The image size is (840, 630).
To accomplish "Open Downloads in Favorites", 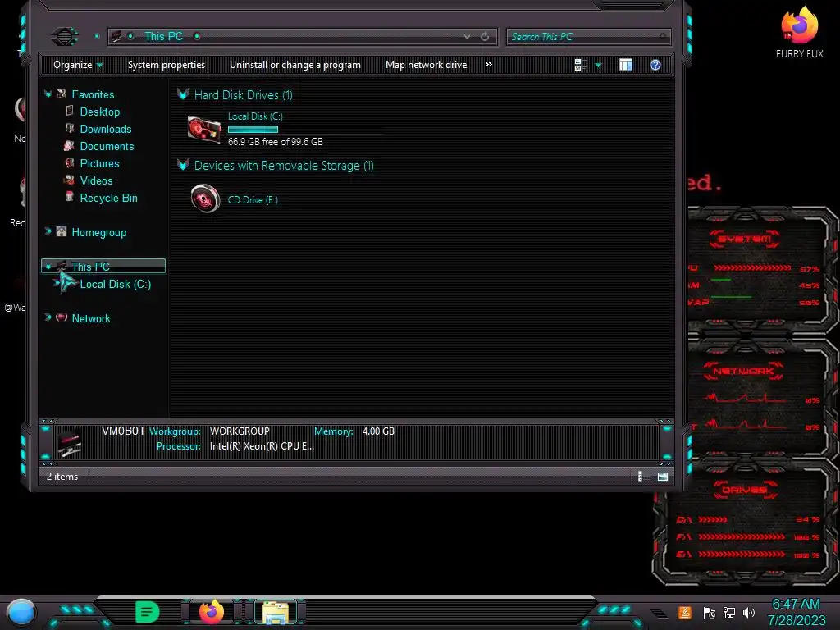I will tap(106, 129).
